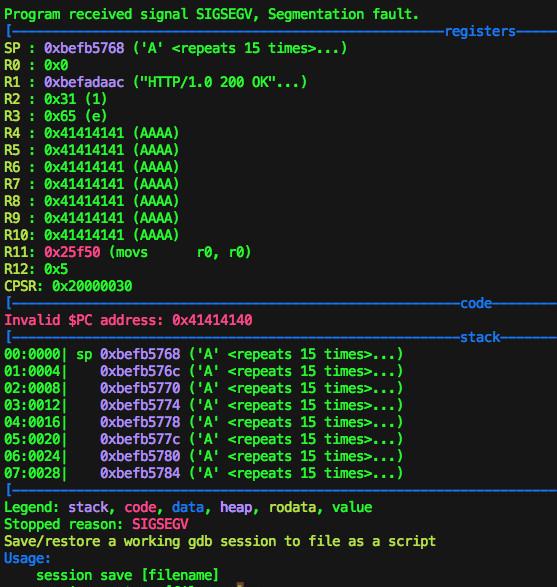Click the 'sp' marker in the stack
This screenshot has height=587, width=557.
[84, 355]
